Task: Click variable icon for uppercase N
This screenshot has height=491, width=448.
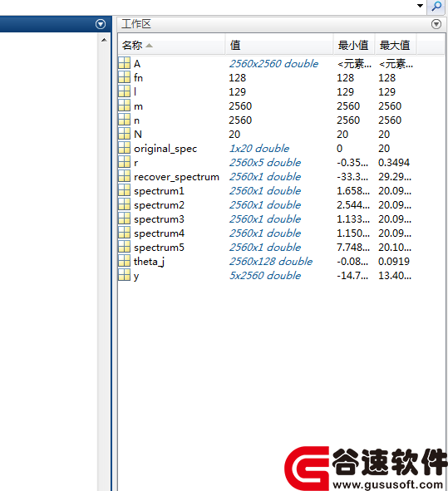Action: (124, 134)
